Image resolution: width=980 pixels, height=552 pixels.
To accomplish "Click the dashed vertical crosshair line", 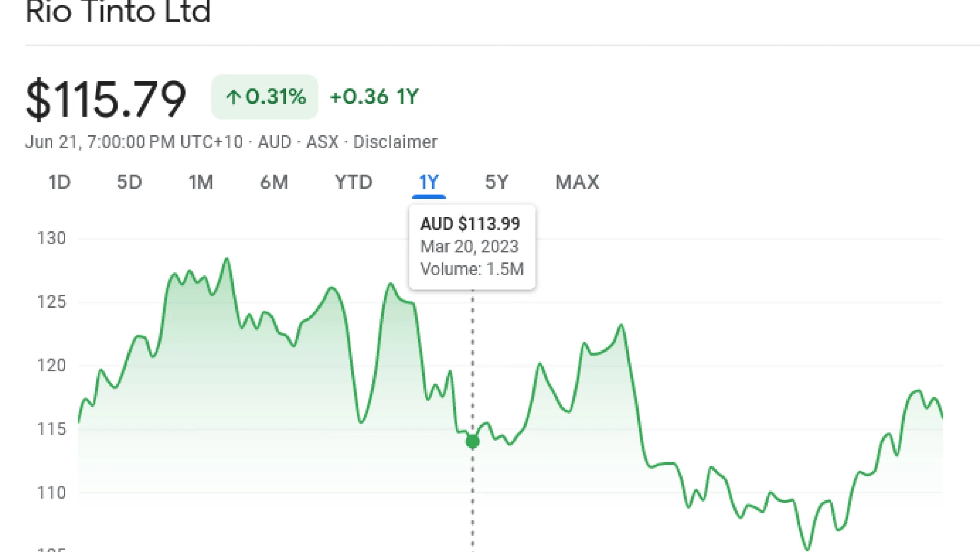I will tap(472, 497).
